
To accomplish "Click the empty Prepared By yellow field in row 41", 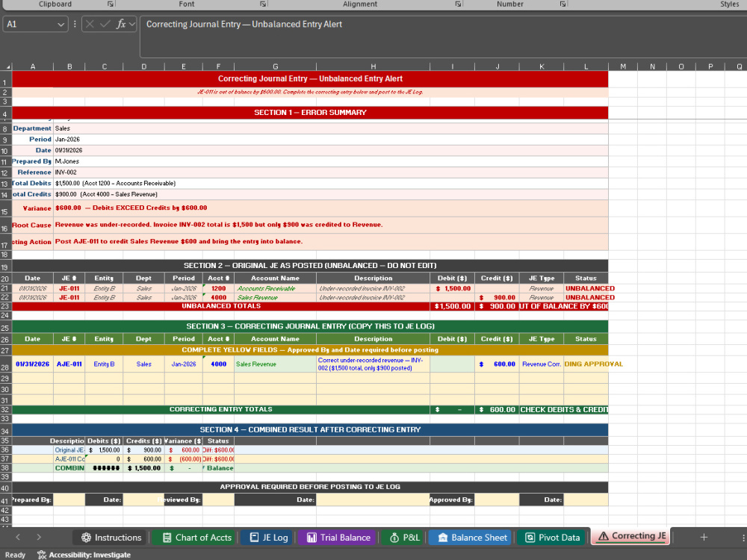I will [x=69, y=500].
